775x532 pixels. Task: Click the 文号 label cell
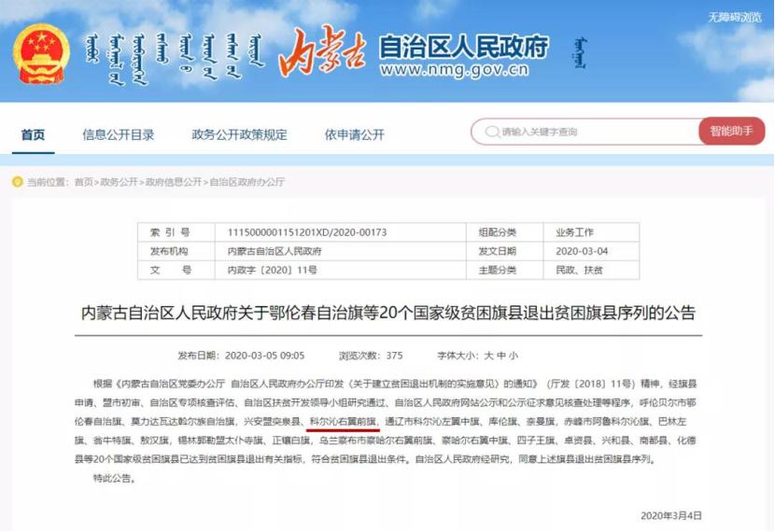176,270
